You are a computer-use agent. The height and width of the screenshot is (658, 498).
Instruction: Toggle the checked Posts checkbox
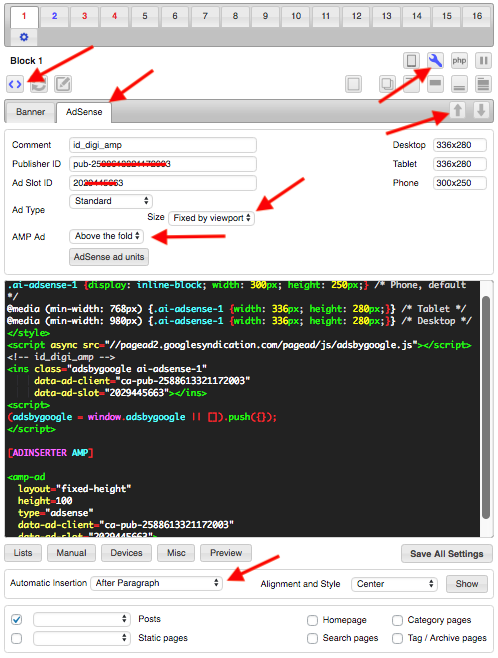pos(16,619)
